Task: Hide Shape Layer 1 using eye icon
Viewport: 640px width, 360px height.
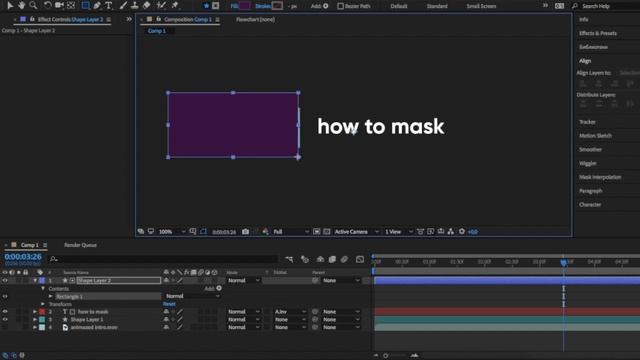Action: coord(5,319)
